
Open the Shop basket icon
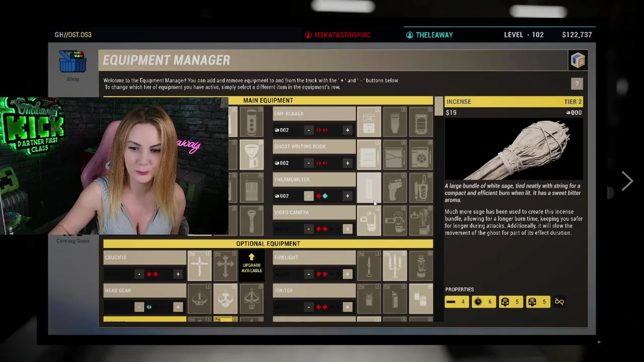(72, 62)
